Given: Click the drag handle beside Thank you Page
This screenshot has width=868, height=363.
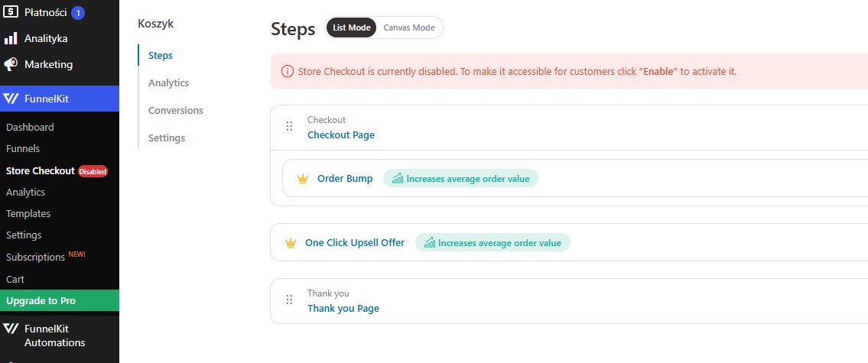Looking at the screenshot, I should [x=289, y=300].
